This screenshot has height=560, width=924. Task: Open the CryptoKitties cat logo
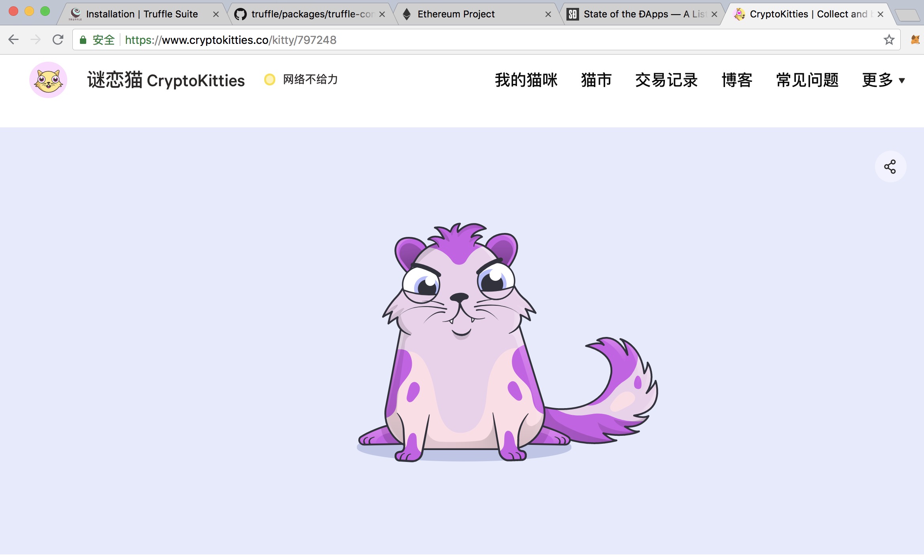pos(48,80)
